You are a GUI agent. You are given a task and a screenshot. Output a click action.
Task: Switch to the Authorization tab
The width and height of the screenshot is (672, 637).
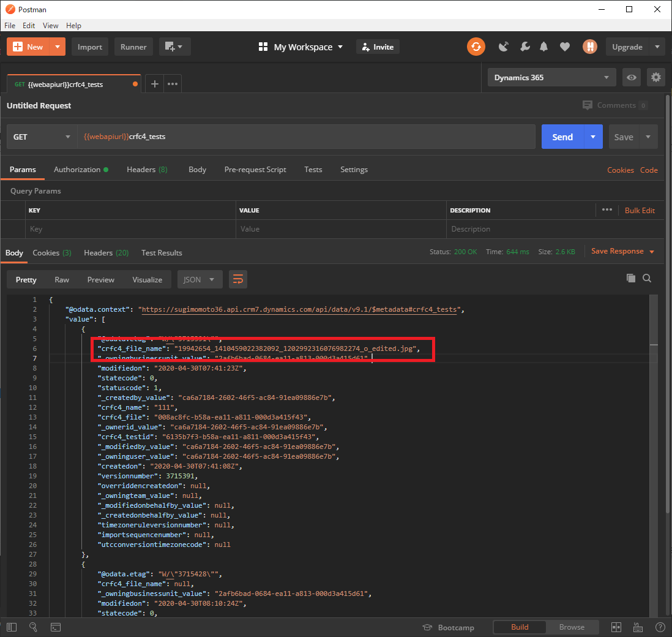77,170
